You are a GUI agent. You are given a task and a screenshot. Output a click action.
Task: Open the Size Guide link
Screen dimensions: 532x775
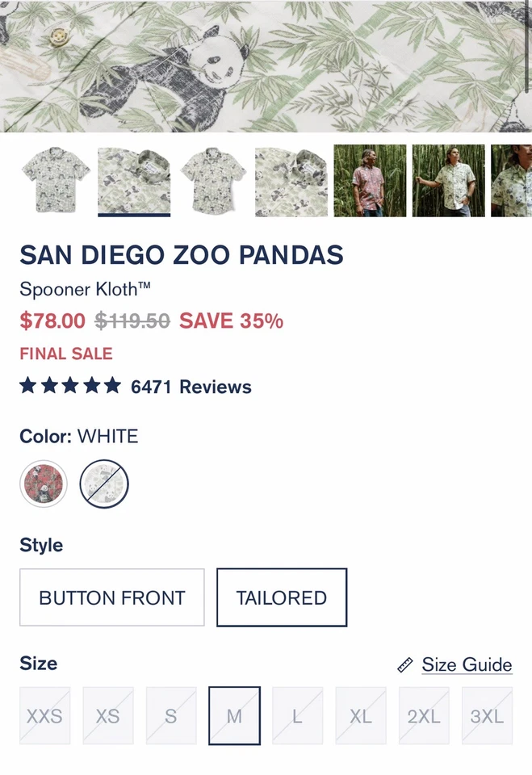[x=467, y=664]
